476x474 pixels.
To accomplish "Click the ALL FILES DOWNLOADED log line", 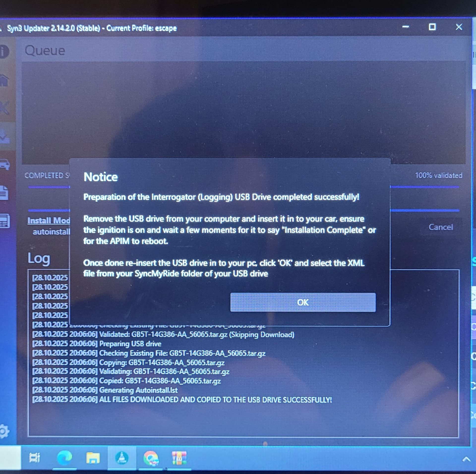I will point(182,400).
